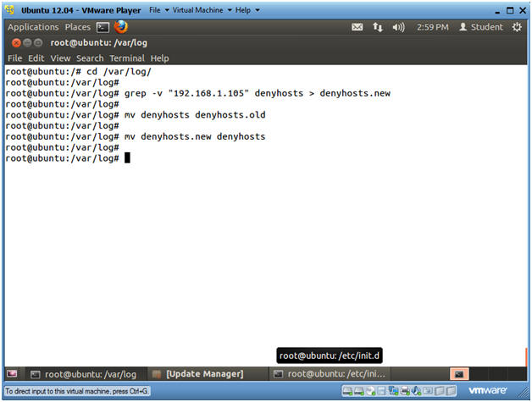Click the vmware logo in status bar
This screenshot has width=532, height=402.
pos(488,390)
